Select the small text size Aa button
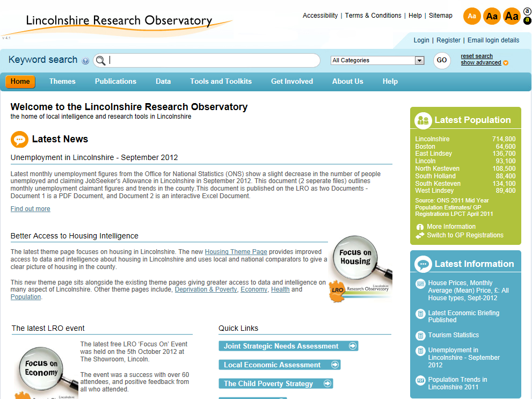 coord(472,16)
